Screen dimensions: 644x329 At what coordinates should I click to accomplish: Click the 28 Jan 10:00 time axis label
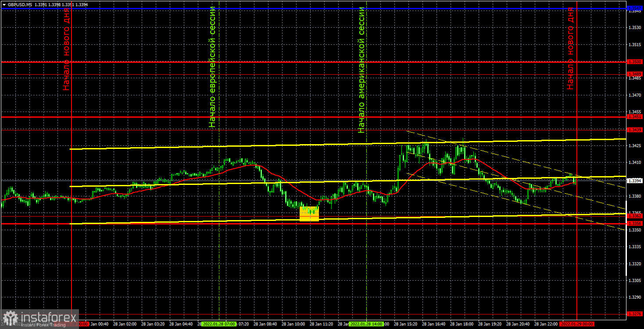pos(294,324)
